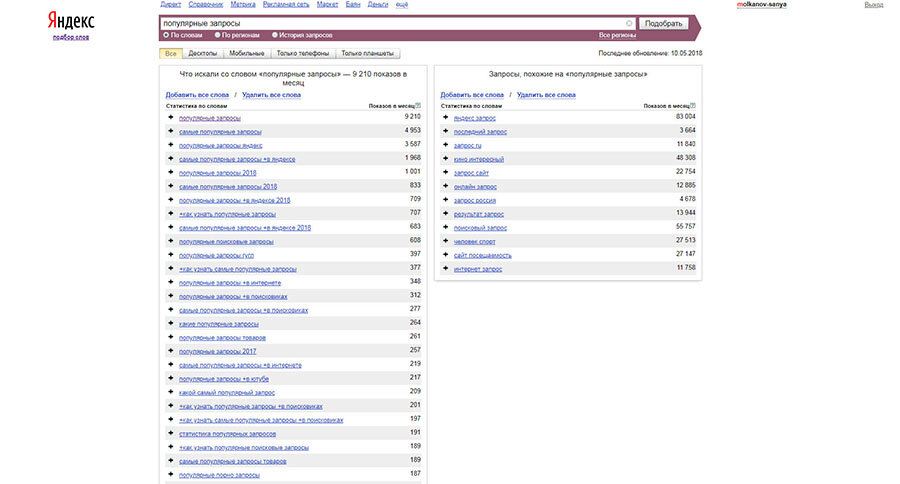
Task: Switch to the 'Мобильные' tab
Action: click(247, 53)
